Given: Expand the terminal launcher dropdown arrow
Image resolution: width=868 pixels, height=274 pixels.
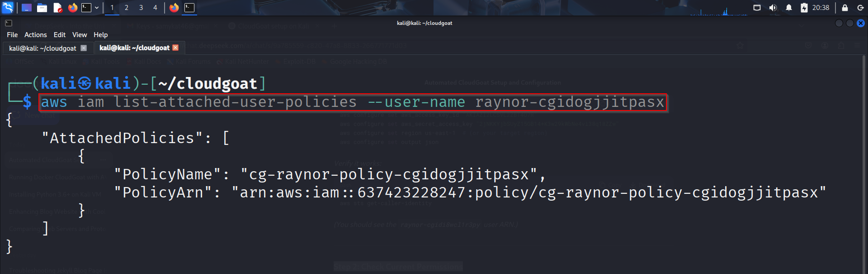Looking at the screenshot, I should click(97, 8).
